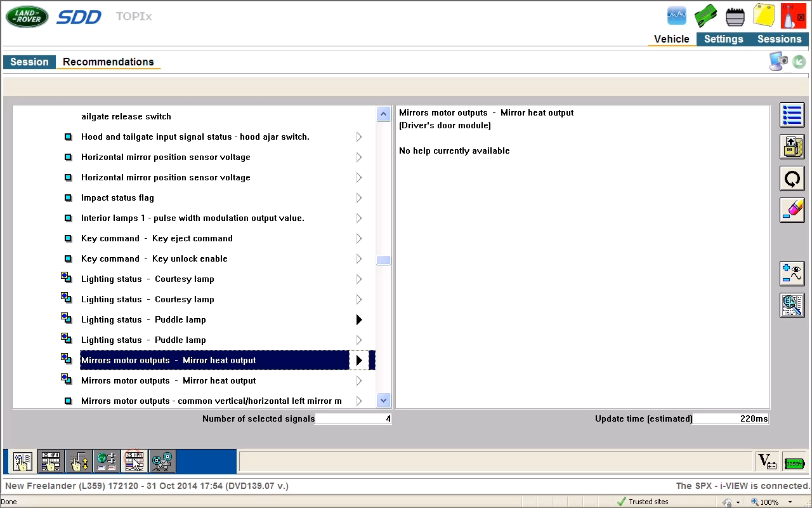Click the filing cabinet upload icon
Image resolution: width=812 pixels, height=508 pixels.
point(792,147)
